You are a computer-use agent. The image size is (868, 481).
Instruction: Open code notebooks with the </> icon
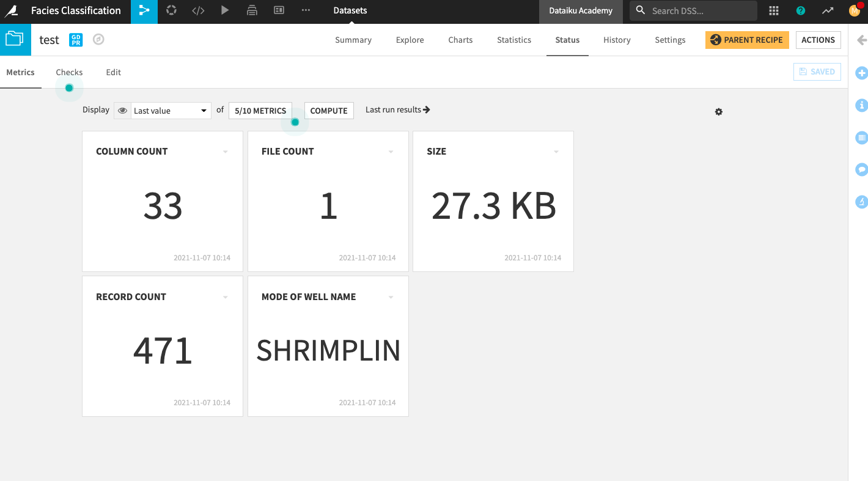pos(198,10)
